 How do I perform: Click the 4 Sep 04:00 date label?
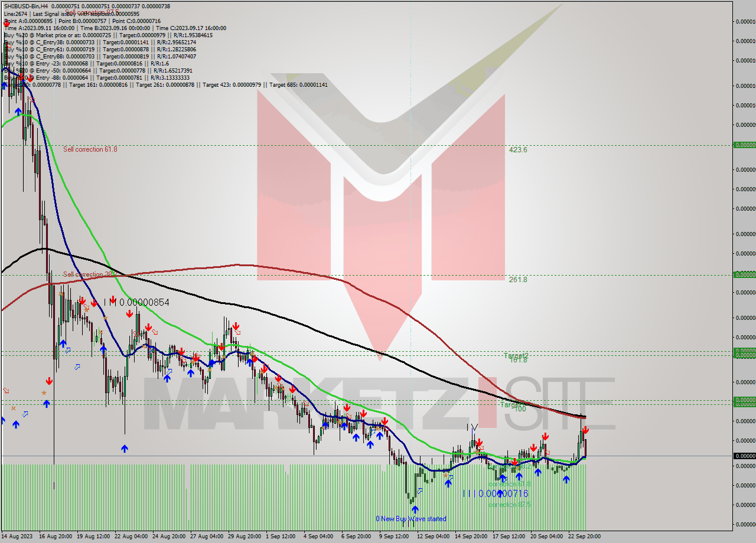point(318,537)
